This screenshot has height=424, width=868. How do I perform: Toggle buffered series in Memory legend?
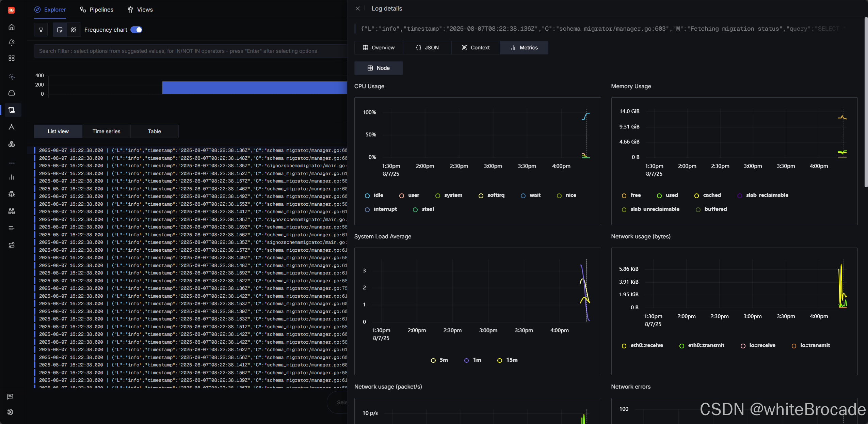click(x=711, y=209)
